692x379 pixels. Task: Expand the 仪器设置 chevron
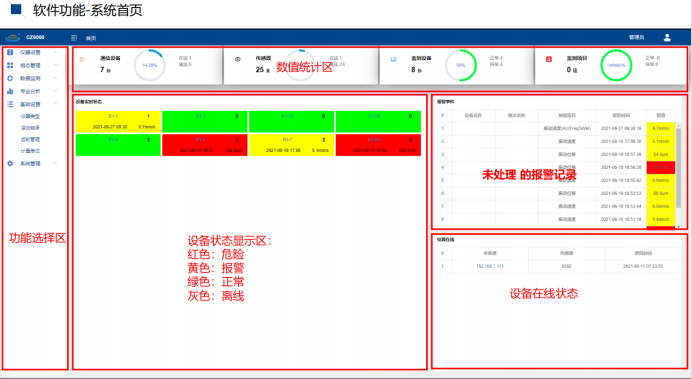coord(56,52)
